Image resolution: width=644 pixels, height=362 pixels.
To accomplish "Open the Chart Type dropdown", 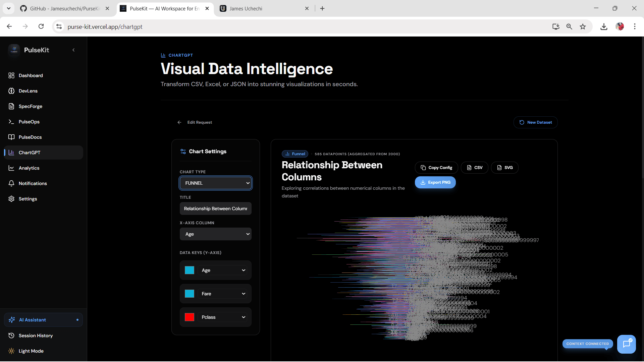I will 216,183.
